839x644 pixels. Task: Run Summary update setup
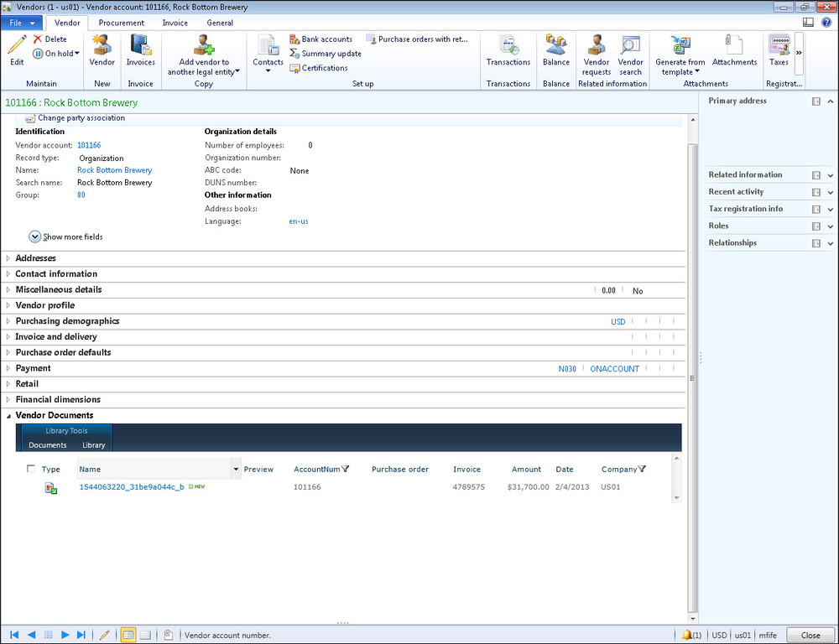pos(326,54)
